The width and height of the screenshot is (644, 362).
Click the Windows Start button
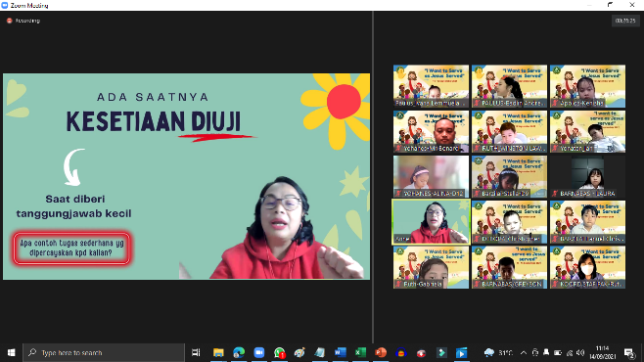point(11,352)
